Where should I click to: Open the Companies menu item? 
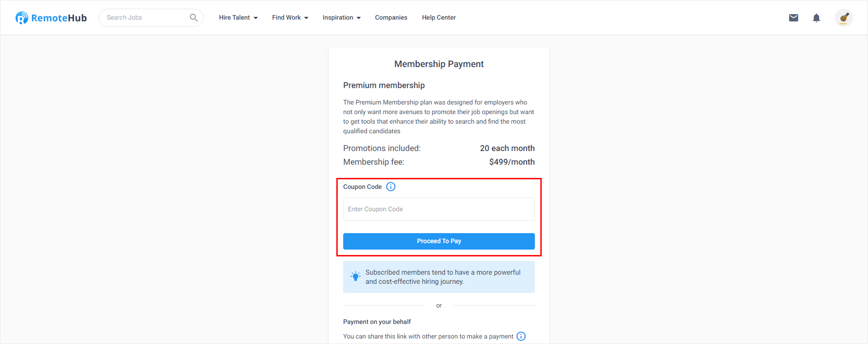391,18
